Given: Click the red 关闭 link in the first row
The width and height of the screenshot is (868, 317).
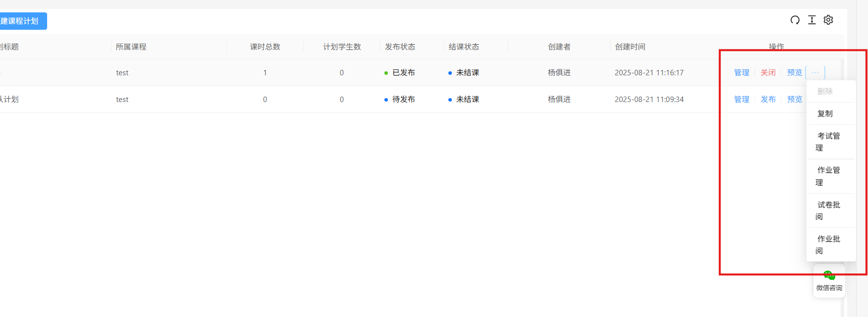Looking at the screenshot, I should click(768, 72).
